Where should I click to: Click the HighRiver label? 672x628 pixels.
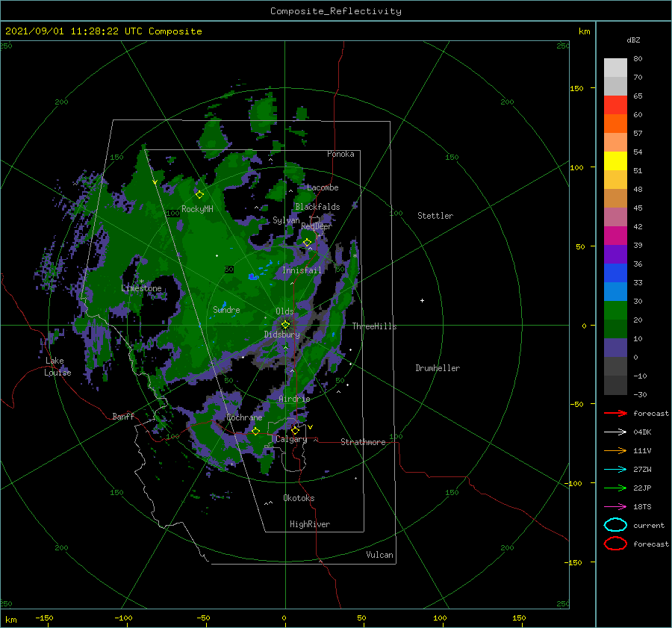click(310, 524)
